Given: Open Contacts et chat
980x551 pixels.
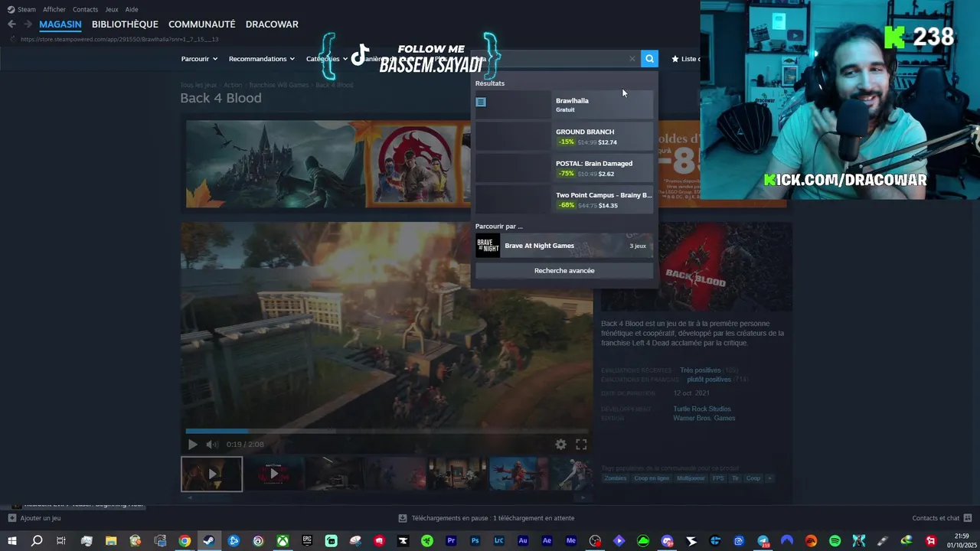Looking at the screenshot, I should pyautogui.click(x=942, y=518).
